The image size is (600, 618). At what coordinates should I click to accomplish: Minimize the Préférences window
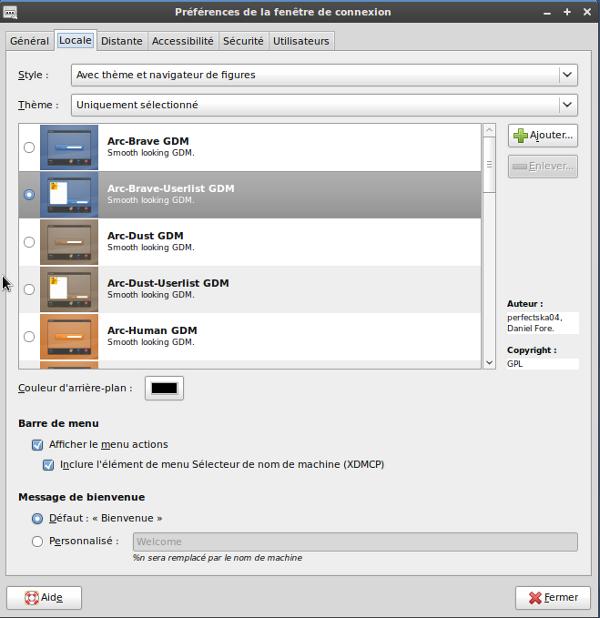[547, 13]
